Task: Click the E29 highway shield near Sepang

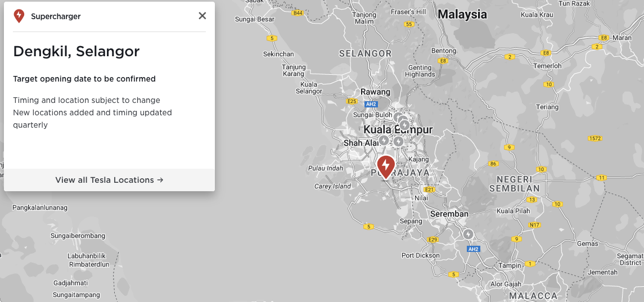Action: (x=433, y=240)
